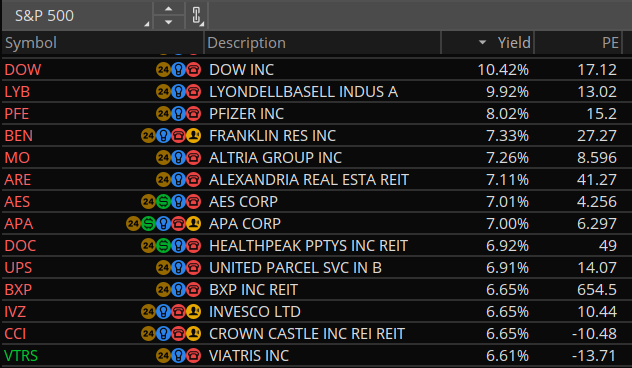Click the green dollar icon in DOC row

pyautogui.click(x=163, y=245)
